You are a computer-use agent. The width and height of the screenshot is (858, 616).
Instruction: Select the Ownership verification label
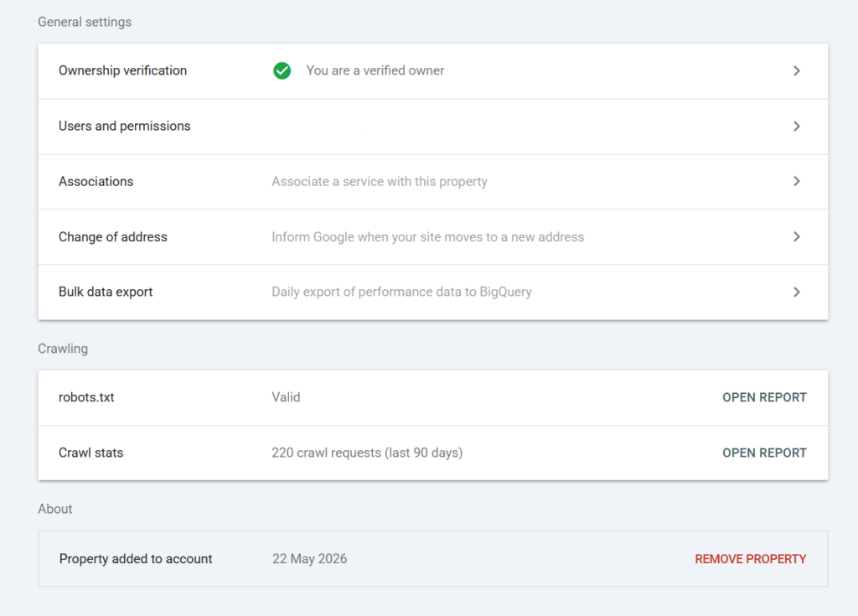tap(122, 70)
